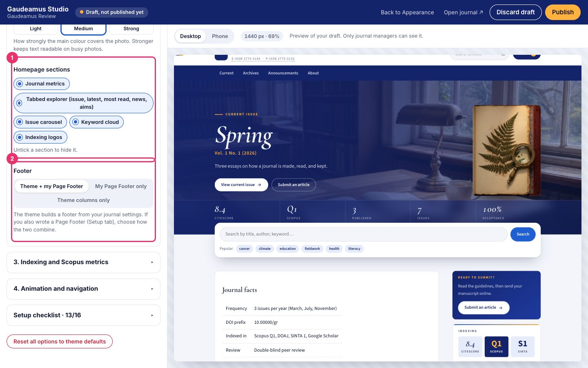Switch preview to Desktop
Image resolution: width=588 pixels, height=368 pixels.
click(190, 36)
